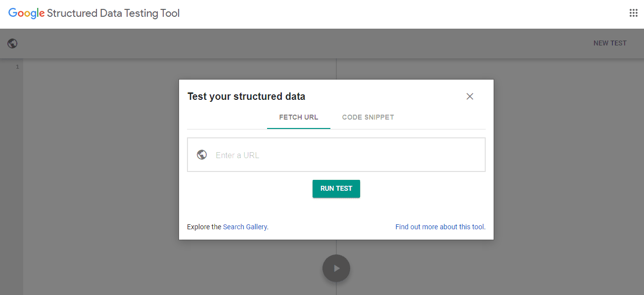Click the vertical divider between the two panes
The width and height of the screenshot is (644, 295).
pos(336,69)
